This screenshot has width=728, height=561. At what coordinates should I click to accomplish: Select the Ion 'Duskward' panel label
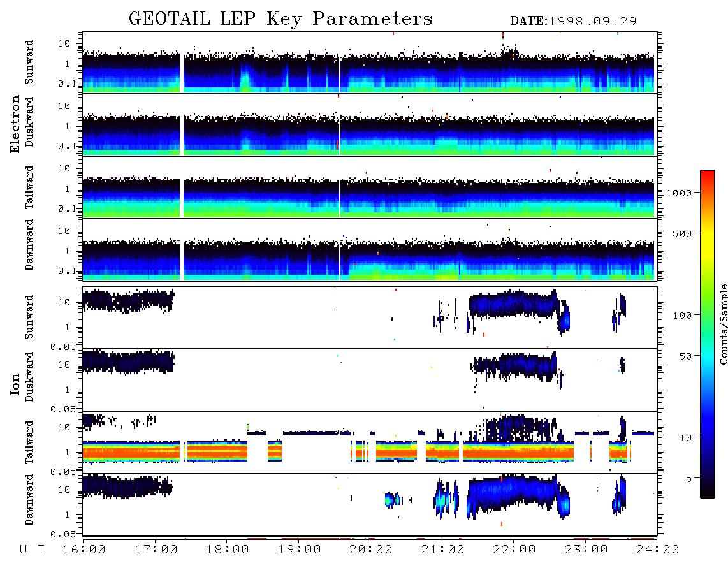tap(29, 377)
